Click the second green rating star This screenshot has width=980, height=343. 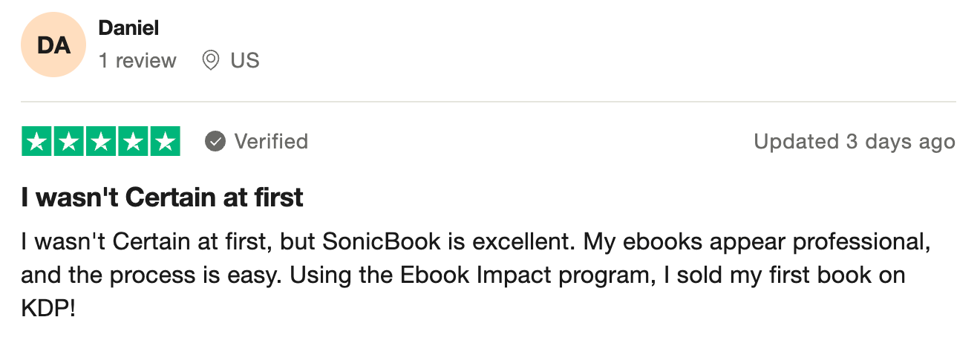coord(69,141)
